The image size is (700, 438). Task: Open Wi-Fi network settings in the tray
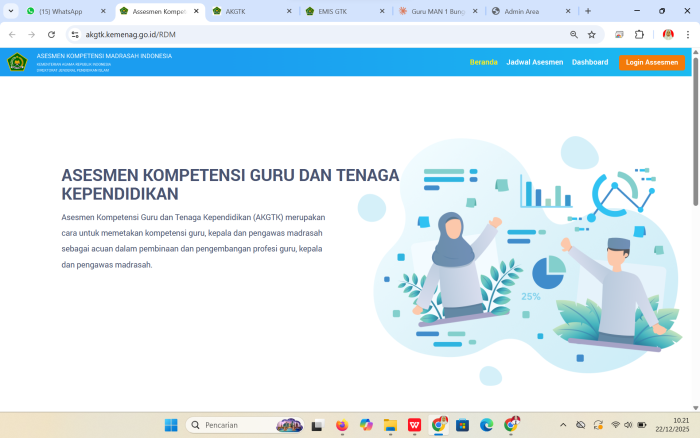(x=615, y=425)
